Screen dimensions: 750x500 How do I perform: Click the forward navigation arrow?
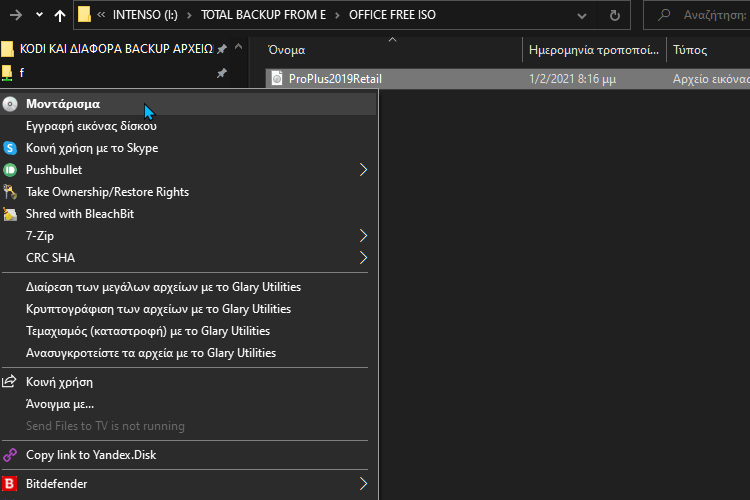[16, 15]
